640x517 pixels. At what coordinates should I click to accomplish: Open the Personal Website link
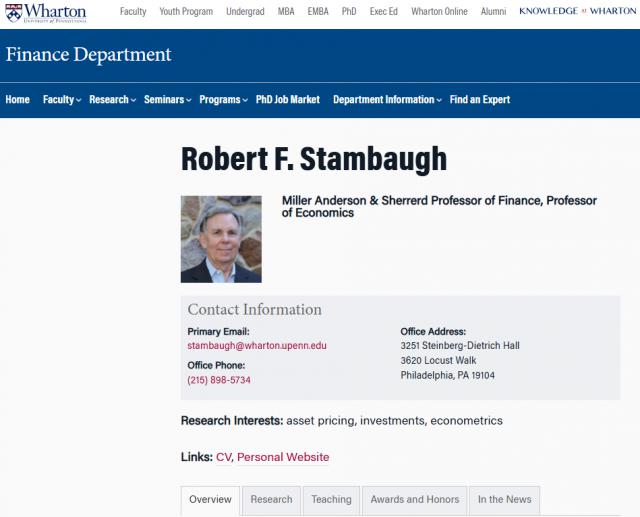pyautogui.click(x=283, y=457)
